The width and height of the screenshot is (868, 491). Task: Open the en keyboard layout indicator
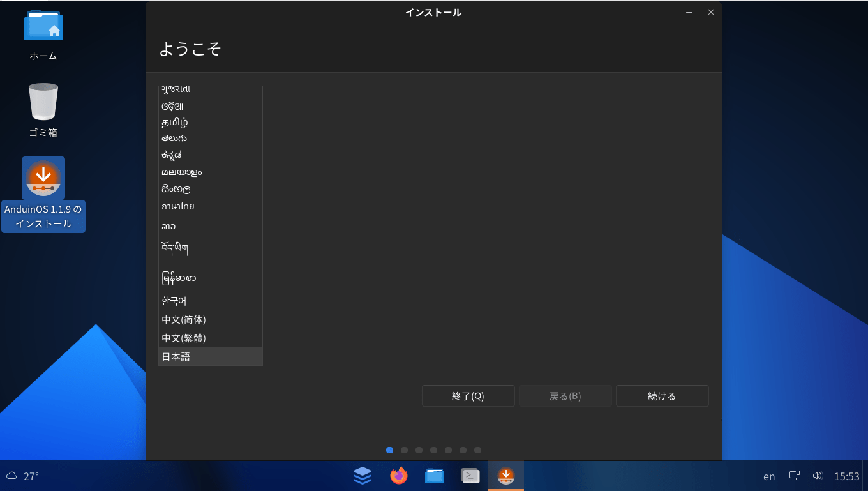point(769,476)
